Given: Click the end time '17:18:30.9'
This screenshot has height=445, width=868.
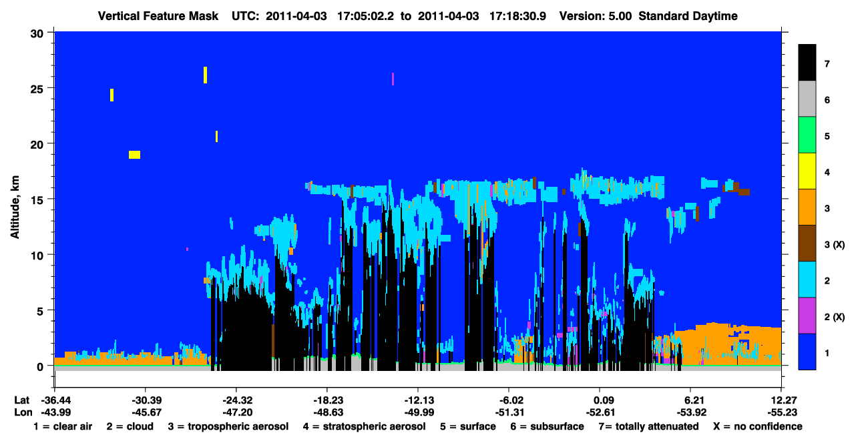Looking at the screenshot, I should 517,16.
